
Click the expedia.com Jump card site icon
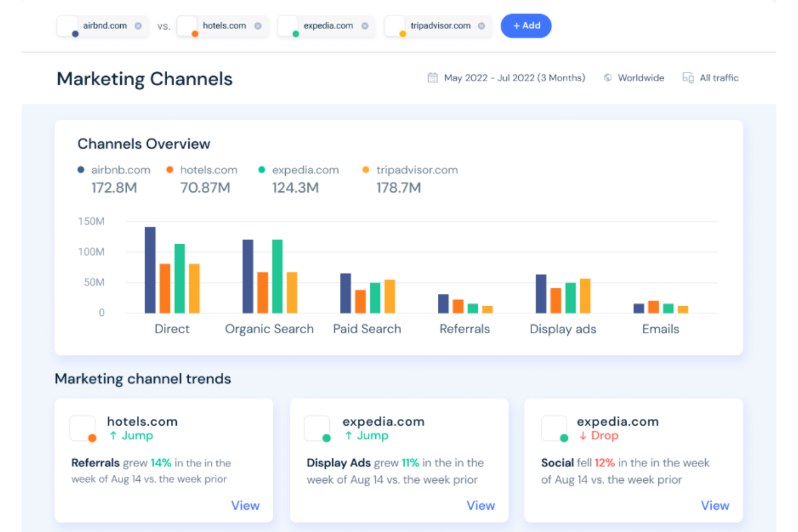coord(317,429)
